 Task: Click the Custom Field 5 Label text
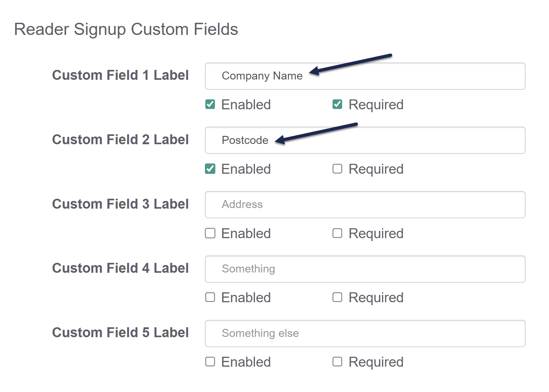coord(120,333)
